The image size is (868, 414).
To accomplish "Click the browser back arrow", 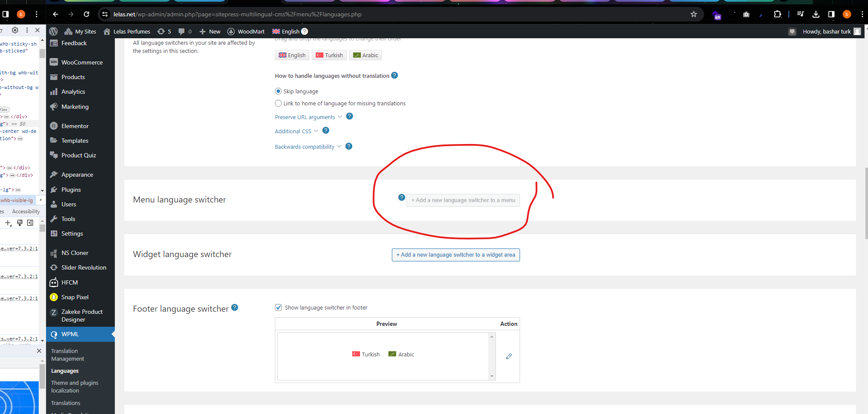I will pyautogui.click(x=55, y=14).
